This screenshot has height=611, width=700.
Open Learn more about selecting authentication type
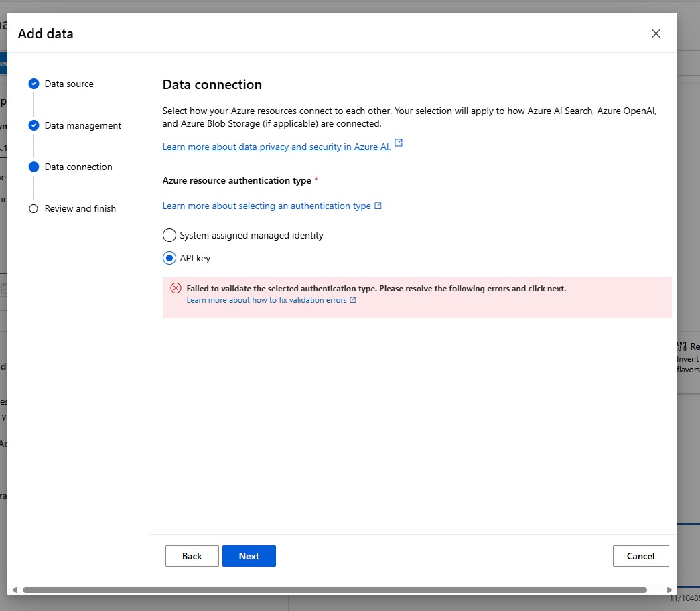[267, 206]
